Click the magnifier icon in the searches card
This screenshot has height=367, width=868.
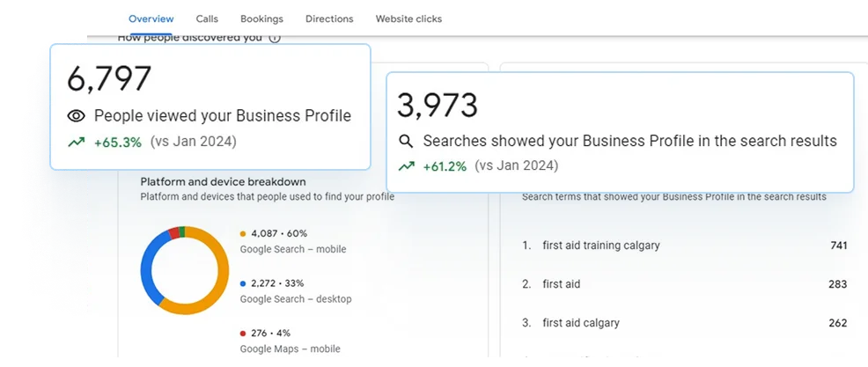tap(406, 141)
